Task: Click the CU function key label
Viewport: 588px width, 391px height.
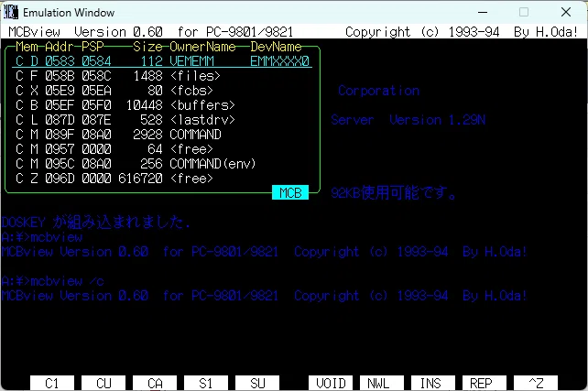Action: [103, 383]
